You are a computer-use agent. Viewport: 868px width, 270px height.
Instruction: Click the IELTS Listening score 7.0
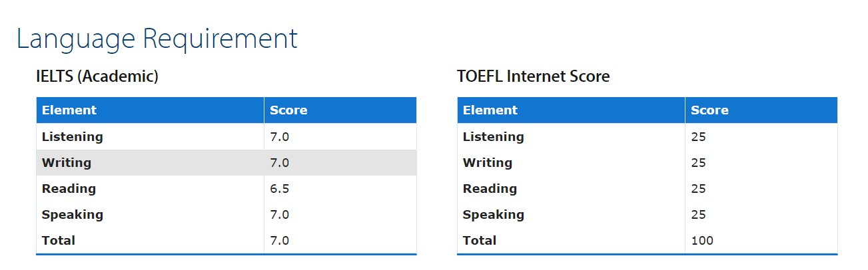280,137
